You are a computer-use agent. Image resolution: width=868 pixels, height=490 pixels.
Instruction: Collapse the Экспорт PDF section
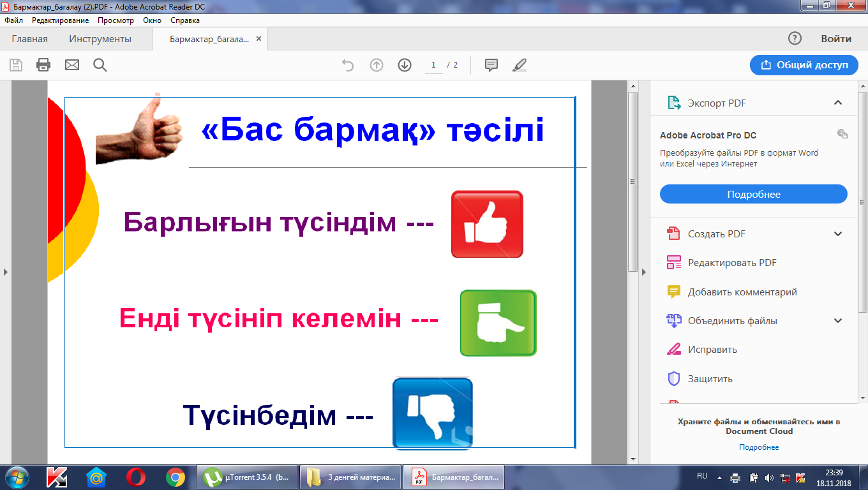(837, 103)
